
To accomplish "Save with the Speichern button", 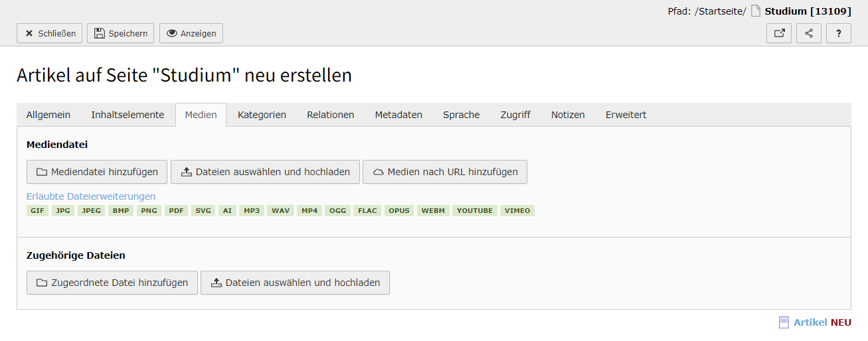I will (x=121, y=33).
